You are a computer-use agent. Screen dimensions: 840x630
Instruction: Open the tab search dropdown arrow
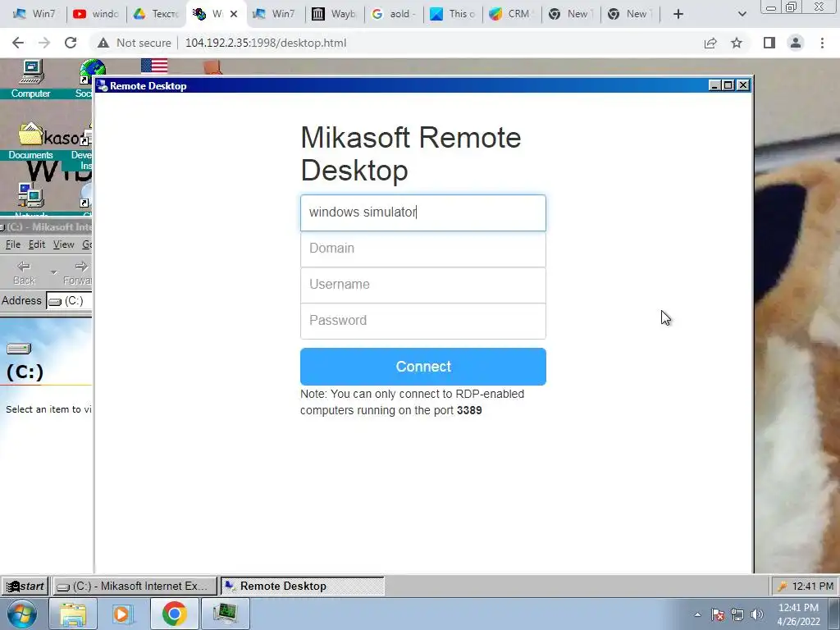[742, 14]
